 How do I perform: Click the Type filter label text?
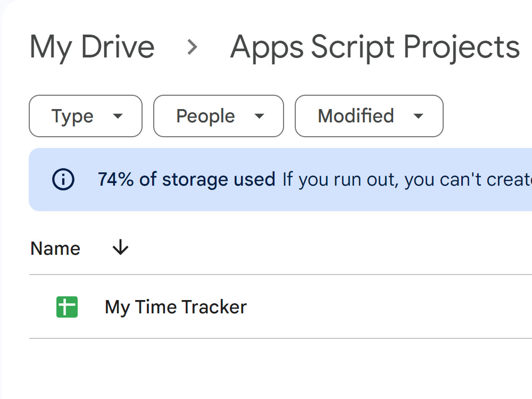click(72, 117)
